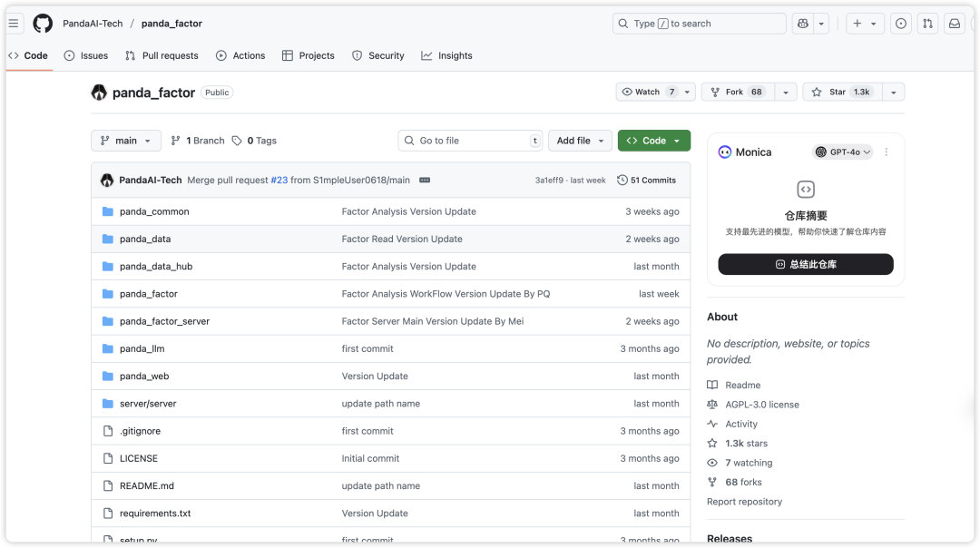Open the Copilot icon in header
Screen dimensions: 980x548
click(x=801, y=24)
